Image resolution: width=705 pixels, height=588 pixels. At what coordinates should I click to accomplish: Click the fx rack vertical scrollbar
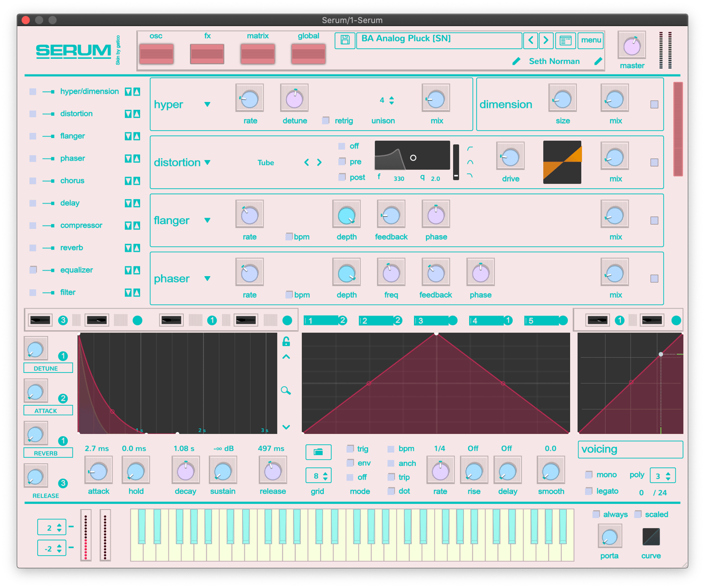(678, 129)
